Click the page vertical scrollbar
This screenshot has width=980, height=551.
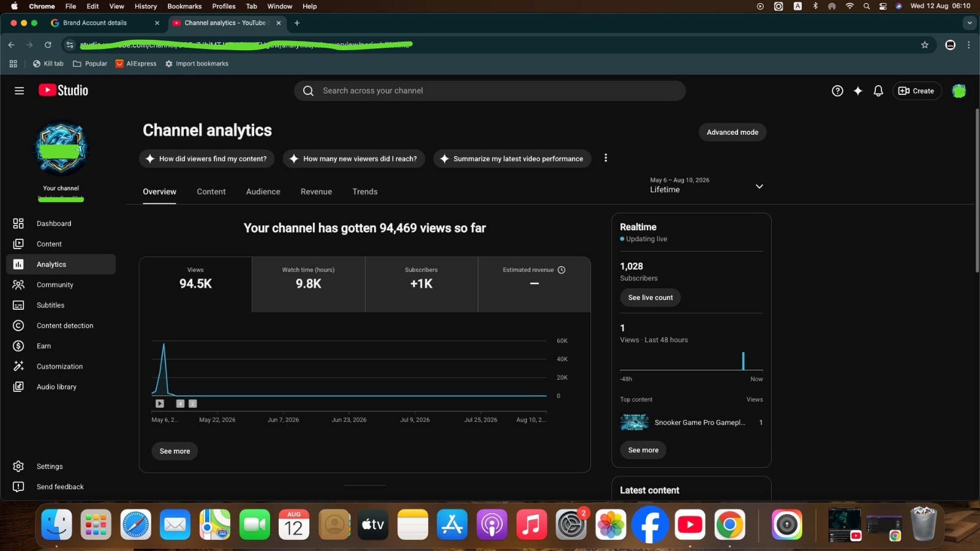pyautogui.click(x=977, y=190)
